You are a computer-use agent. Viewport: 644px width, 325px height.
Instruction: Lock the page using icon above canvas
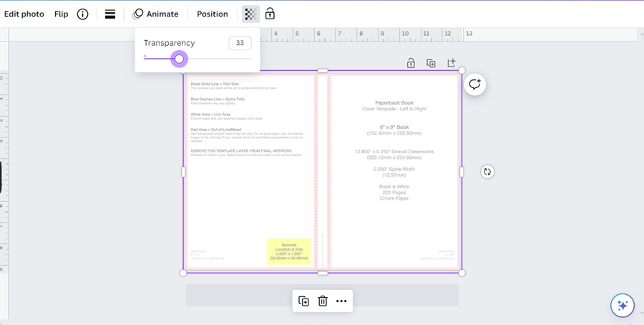pos(411,63)
